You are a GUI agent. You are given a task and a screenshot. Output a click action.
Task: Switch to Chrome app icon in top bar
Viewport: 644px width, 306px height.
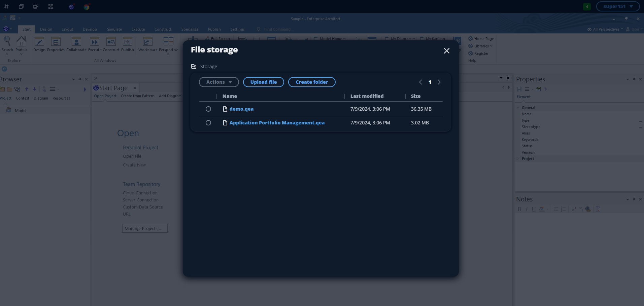pyautogui.click(x=87, y=7)
